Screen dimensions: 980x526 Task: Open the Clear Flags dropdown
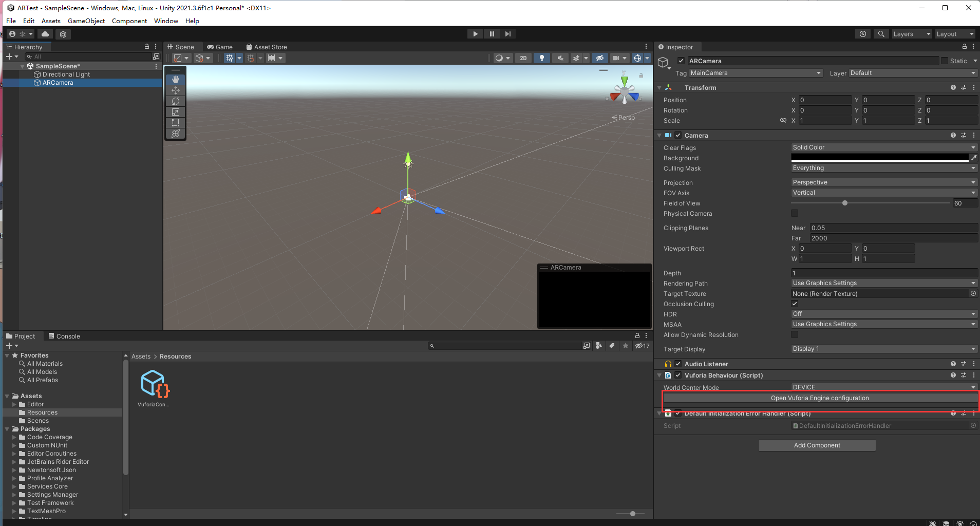click(x=884, y=147)
